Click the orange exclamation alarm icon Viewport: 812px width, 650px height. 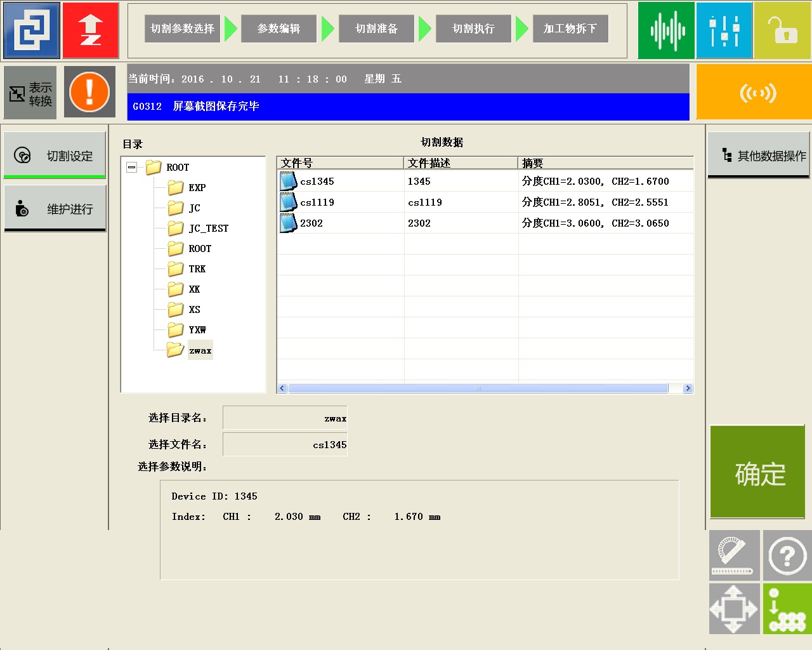[x=89, y=92]
